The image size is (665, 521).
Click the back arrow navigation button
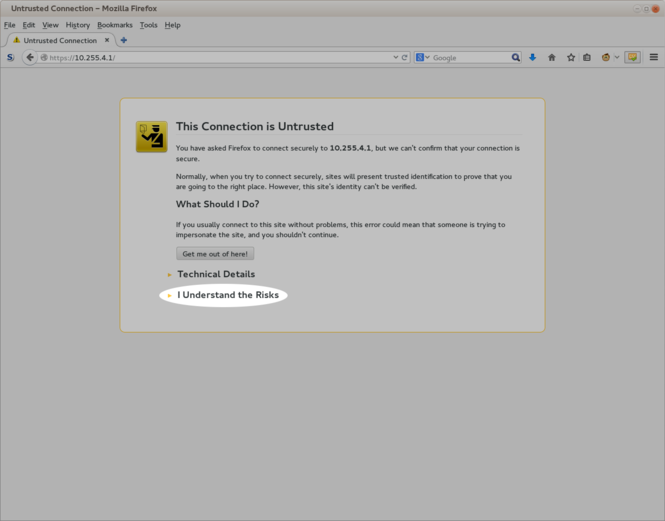pos(30,58)
